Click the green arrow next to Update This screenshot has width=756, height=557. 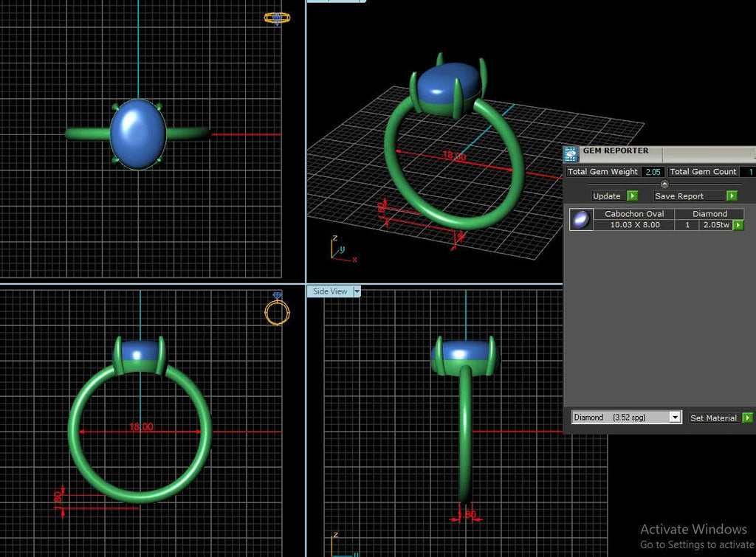633,196
